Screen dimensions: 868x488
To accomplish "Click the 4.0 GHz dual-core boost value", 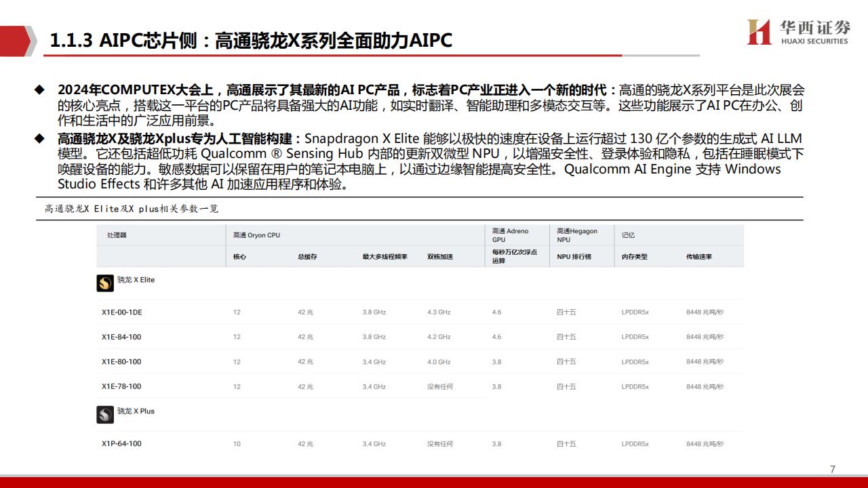I will (439, 362).
